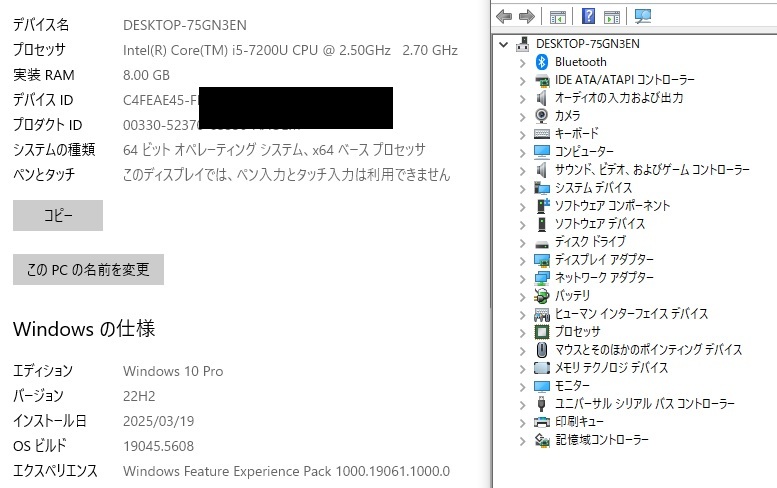
Task: Select the ユニバーサル シリアル バス コントローラー label
Action: [x=645, y=404]
